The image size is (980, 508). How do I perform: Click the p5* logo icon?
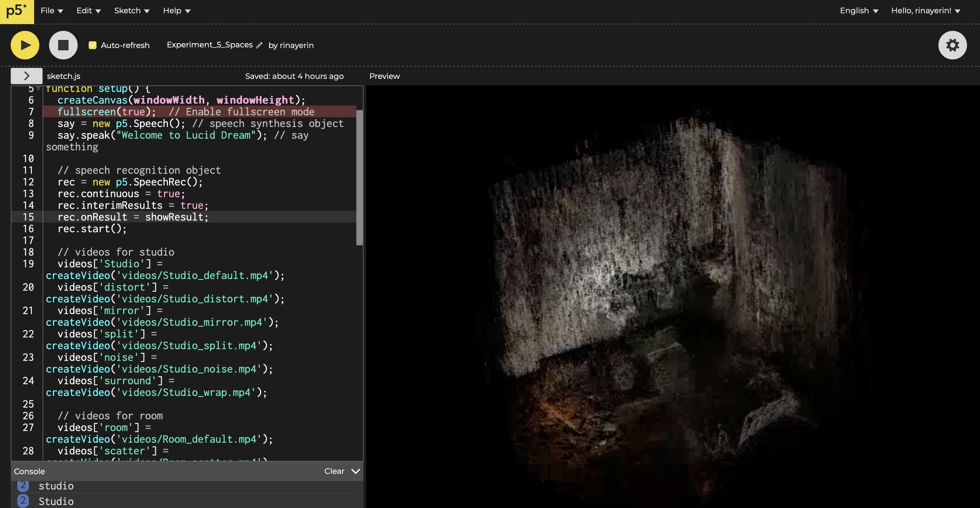pyautogui.click(x=17, y=11)
